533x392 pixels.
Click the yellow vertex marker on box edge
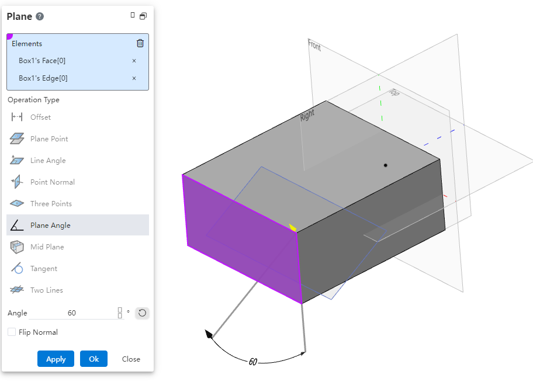(293, 228)
